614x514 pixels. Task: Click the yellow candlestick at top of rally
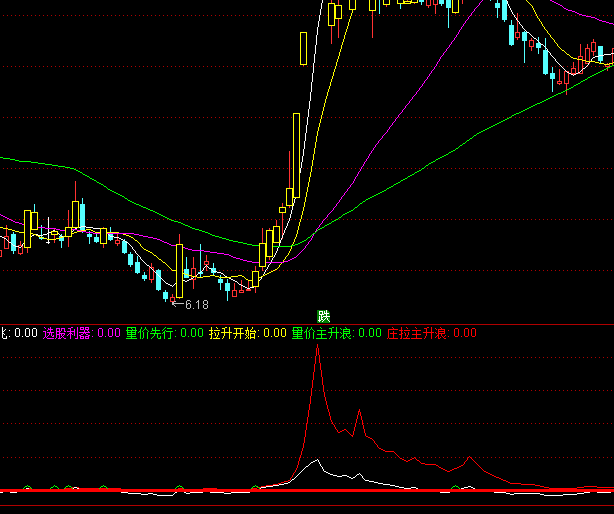click(x=303, y=47)
